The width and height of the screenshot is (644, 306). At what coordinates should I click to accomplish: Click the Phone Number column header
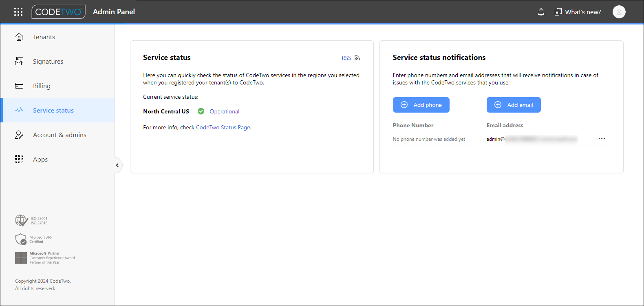click(413, 125)
